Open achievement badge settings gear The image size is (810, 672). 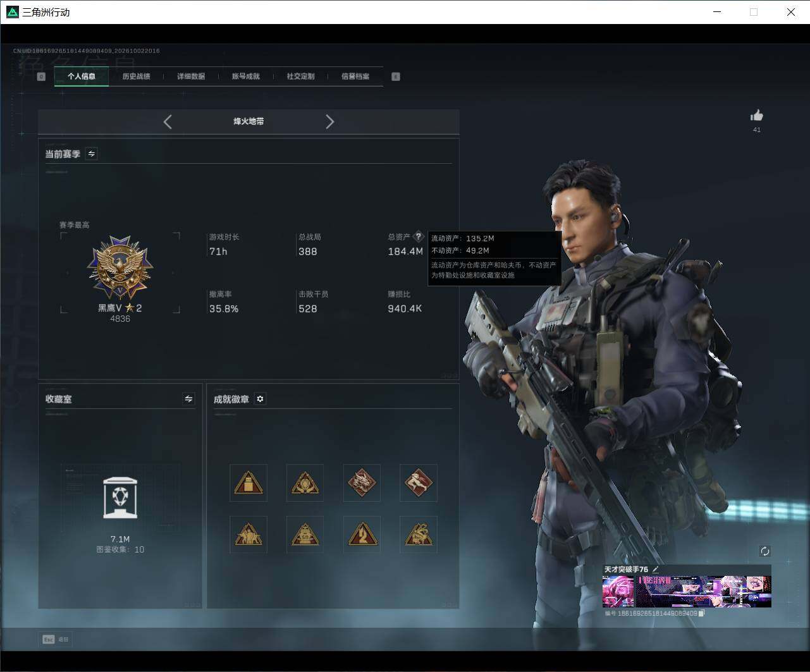tap(260, 399)
